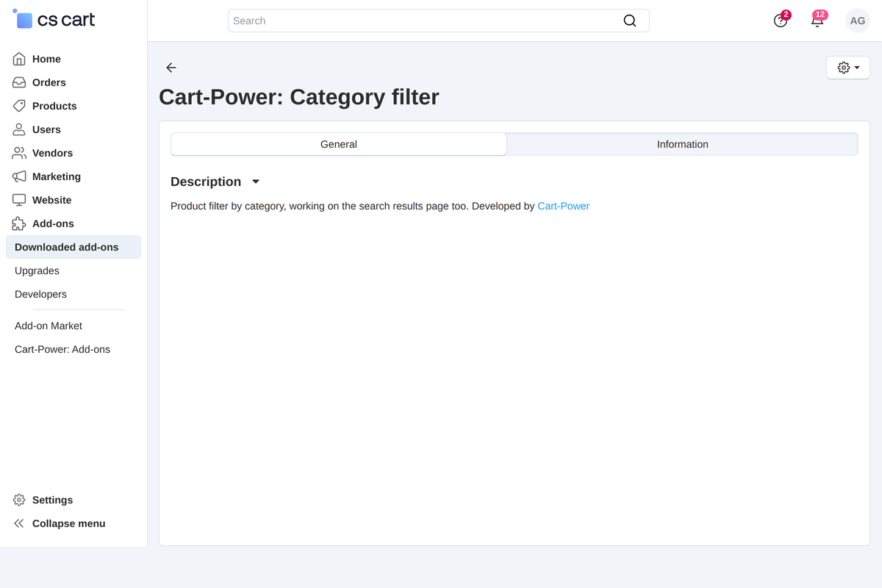
Task: Go back using the arrow icon
Action: pos(171,68)
